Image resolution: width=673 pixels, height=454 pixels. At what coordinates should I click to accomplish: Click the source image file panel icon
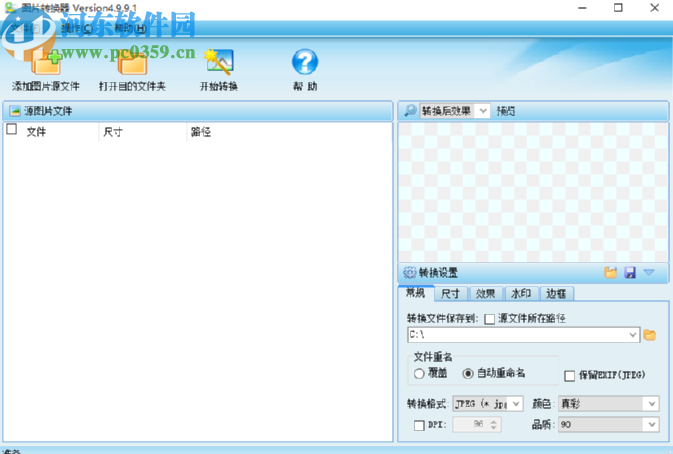[x=15, y=111]
